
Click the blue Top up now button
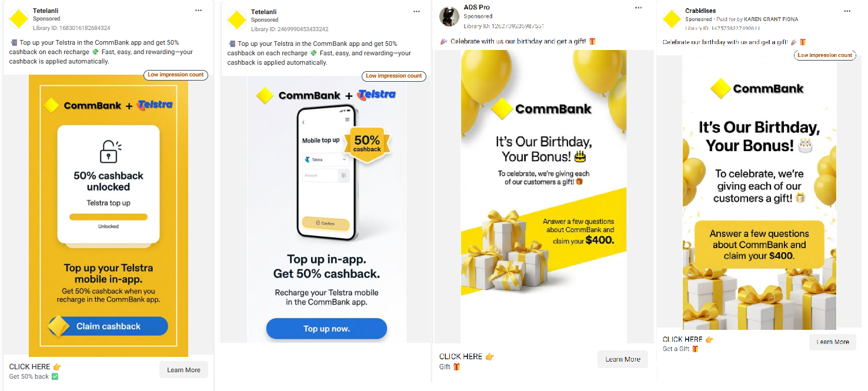coord(326,329)
